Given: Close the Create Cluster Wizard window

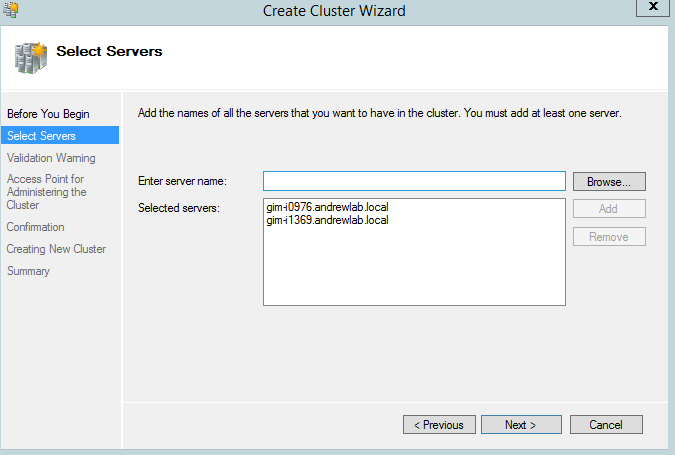Looking at the screenshot, I should 653,7.
